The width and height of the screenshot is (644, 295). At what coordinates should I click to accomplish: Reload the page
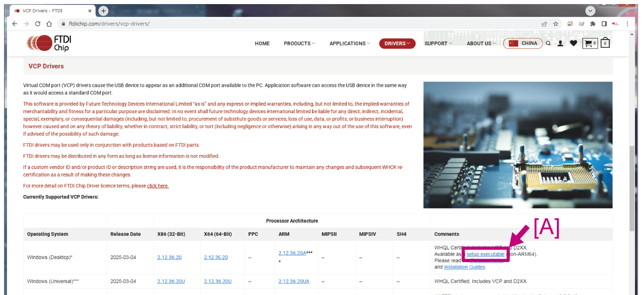[x=38, y=24]
